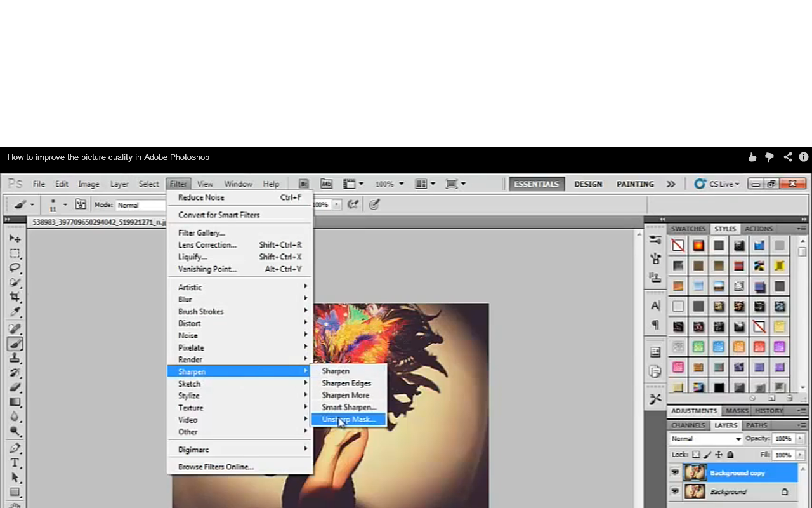Switch to the Channels tab
Viewport: 812px width, 508px height.
coord(688,425)
